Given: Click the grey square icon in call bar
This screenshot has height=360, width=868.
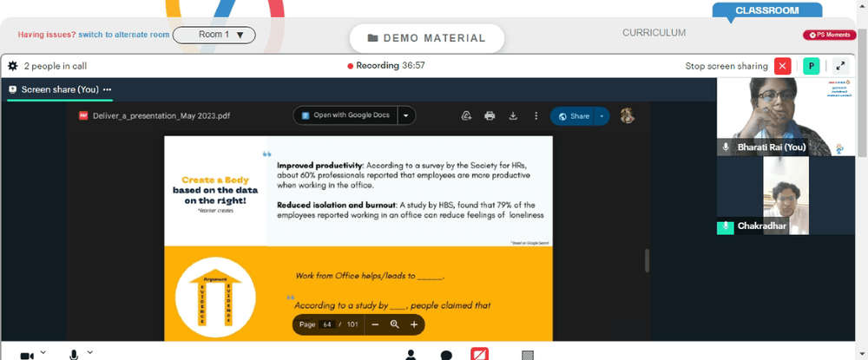Looking at the screenshot, I should coord(528,356).
